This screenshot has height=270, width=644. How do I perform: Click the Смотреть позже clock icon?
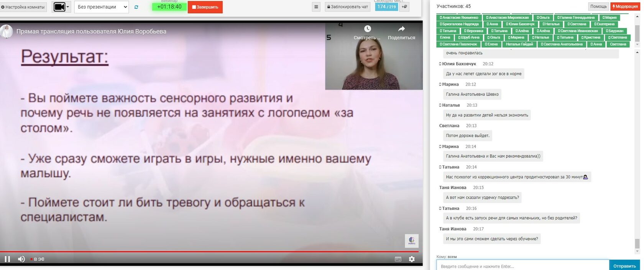(x=367, y=29)
